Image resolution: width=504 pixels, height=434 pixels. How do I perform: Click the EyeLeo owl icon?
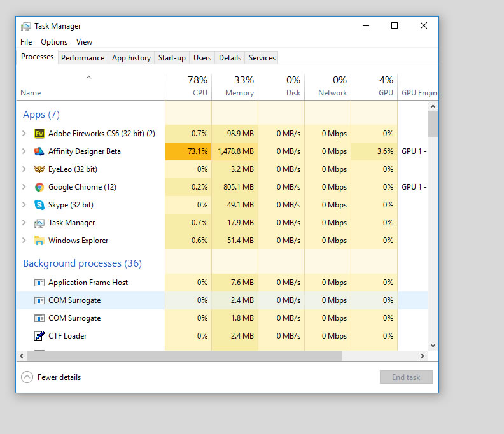pyautogui.click(x=39, y=169)
